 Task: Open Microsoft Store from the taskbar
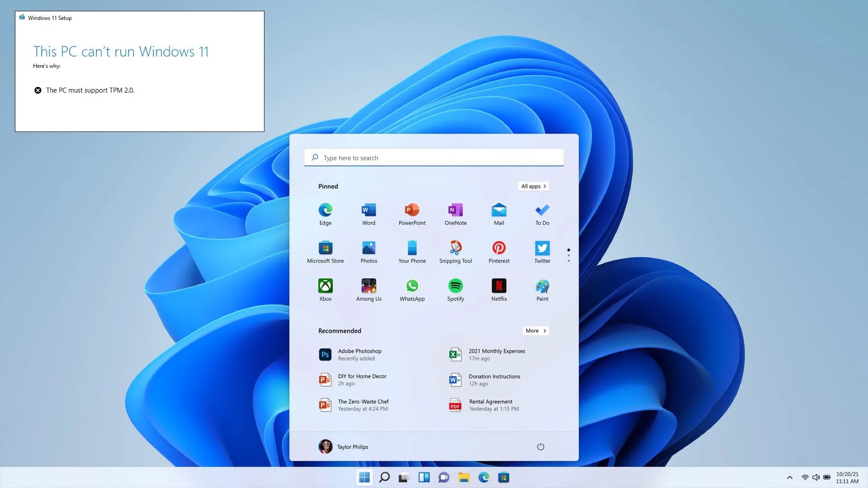[x=504, y=477]
